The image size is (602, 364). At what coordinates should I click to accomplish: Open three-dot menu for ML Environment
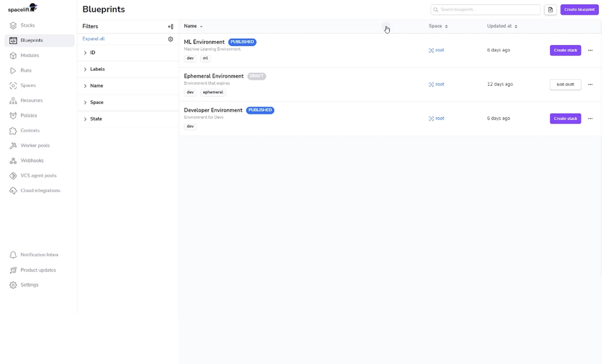coord(590,50)
